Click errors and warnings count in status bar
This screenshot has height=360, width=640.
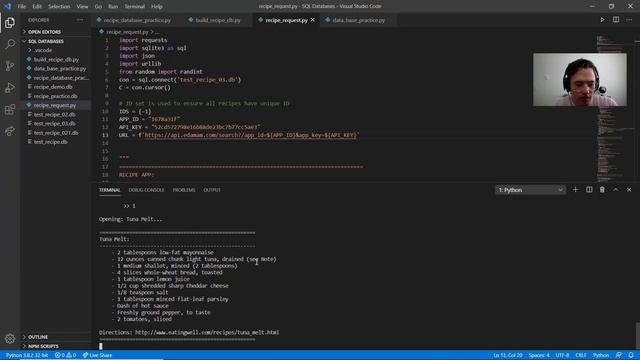tap(65, 355)
